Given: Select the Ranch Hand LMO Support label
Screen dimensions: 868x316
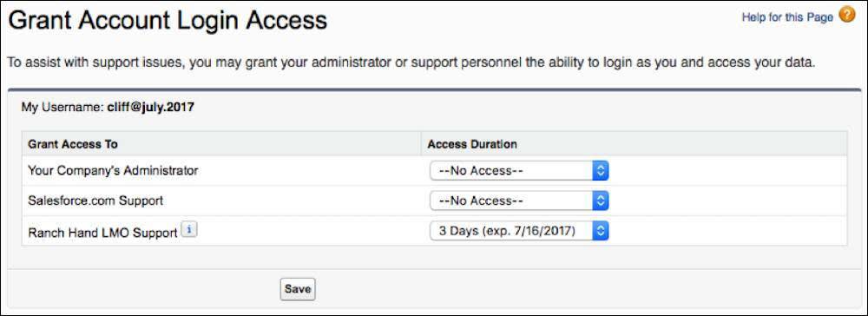Looking at the screenshot, I should point(102,233).
